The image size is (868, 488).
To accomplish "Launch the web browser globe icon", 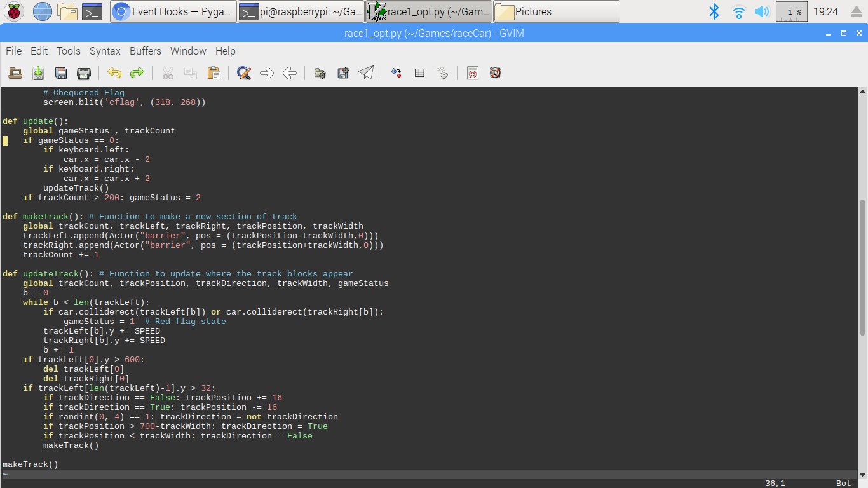I will 42,11.
